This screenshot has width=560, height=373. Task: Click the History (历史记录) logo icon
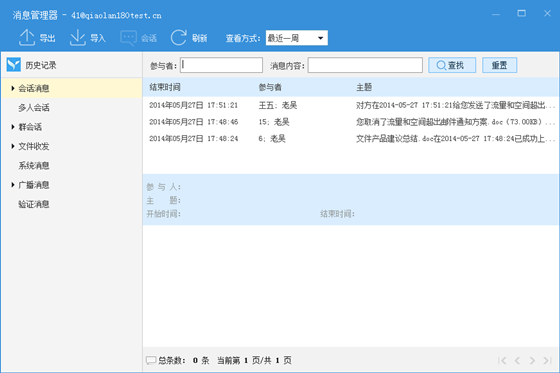pyautogui.click(x=14, y=65)
